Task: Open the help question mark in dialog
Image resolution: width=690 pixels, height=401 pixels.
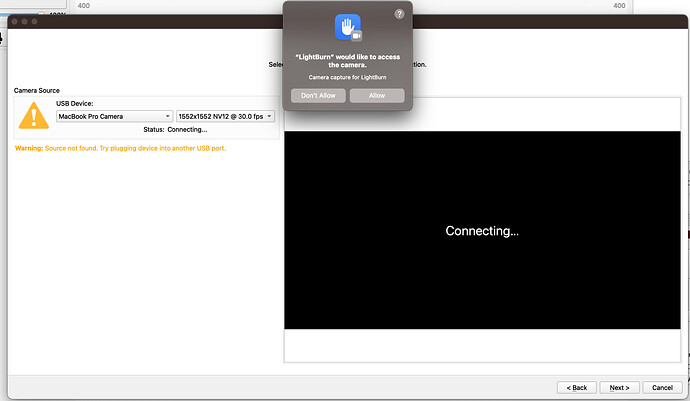Action: tap(399, 14)
